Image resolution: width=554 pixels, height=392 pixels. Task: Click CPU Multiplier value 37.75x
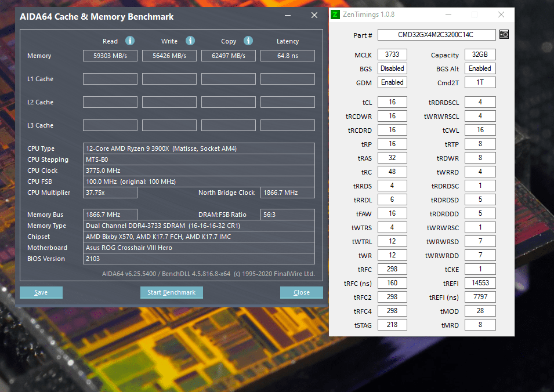coord(110,193)
